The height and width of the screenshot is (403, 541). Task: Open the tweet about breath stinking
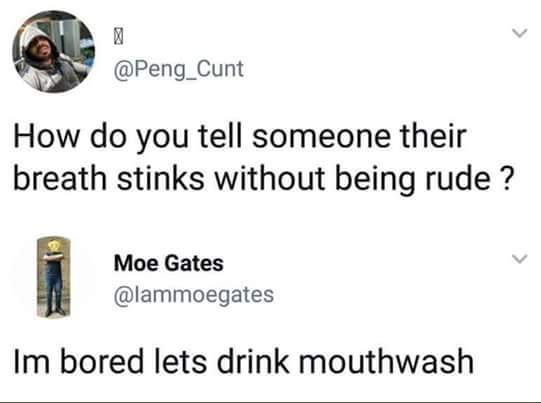coord(262,157)
